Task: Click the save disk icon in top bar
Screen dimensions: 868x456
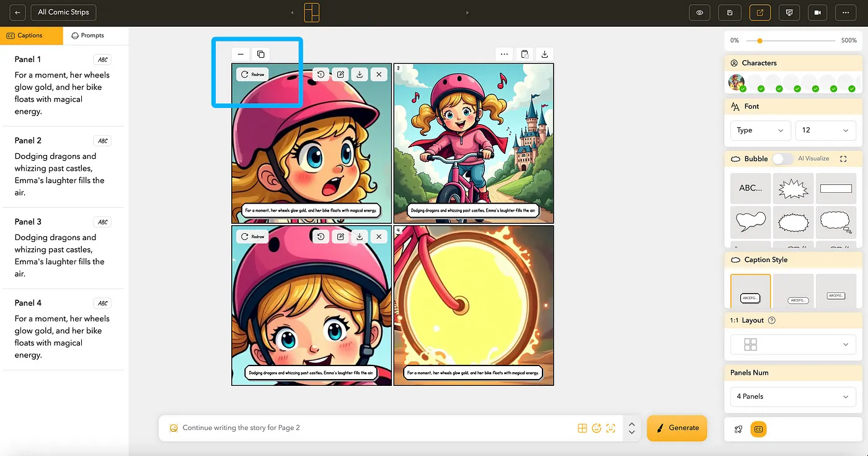Action: point(730,12)
